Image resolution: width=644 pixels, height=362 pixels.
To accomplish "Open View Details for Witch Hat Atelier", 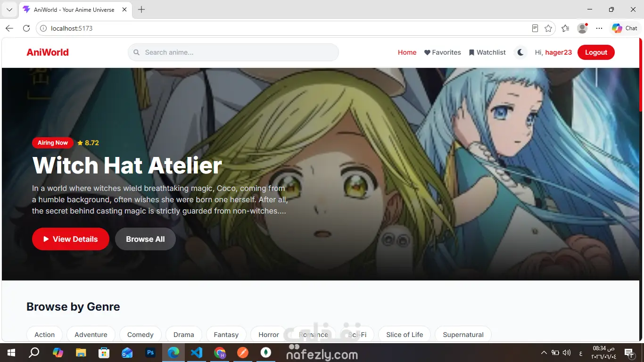I will click(71, 239).
